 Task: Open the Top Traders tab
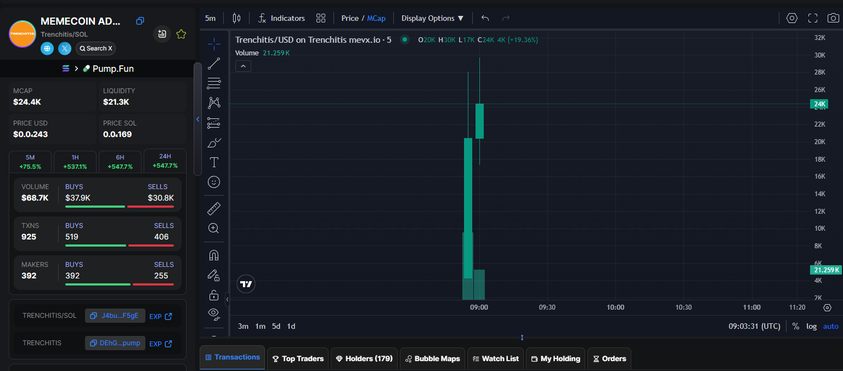click(298, 359)
